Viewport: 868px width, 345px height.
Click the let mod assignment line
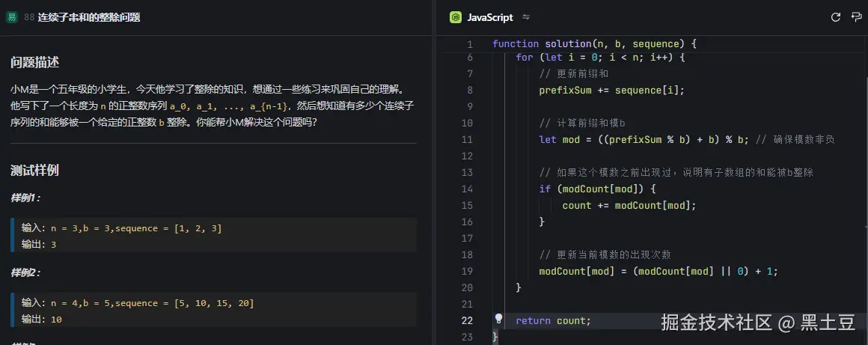tap(644, 139)
